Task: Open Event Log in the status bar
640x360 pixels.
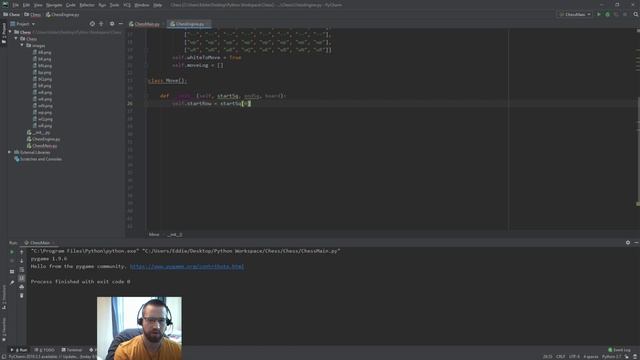Action: pos(619,350)
